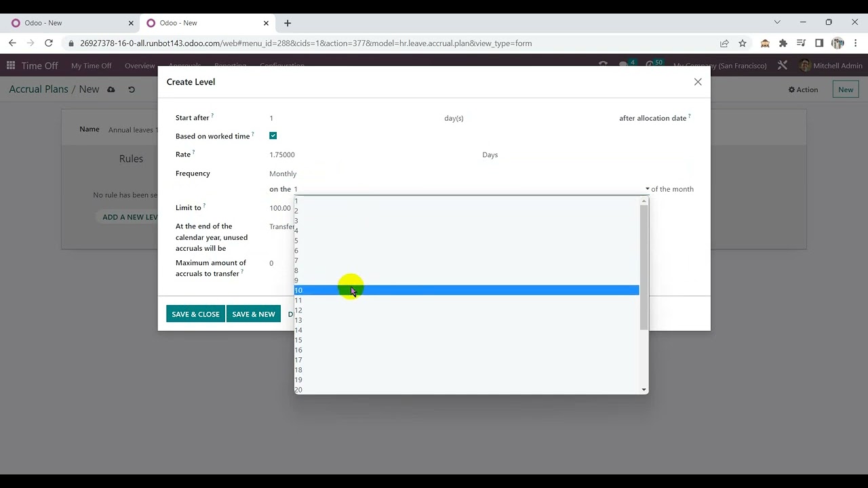
Task: Open the browser side panel icon
Action: pyautogui.click(x=819, y=43)
